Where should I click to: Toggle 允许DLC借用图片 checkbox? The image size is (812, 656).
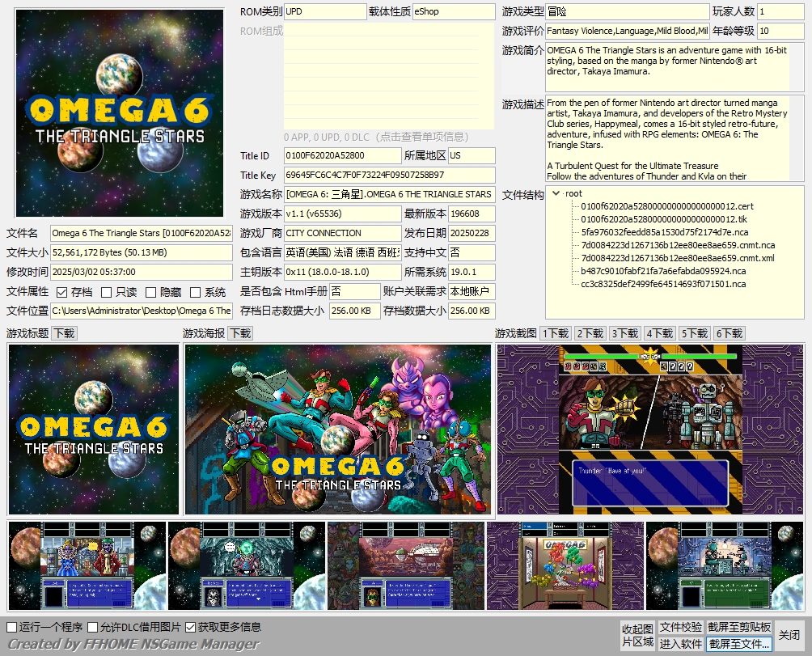(x=93, y=627)
